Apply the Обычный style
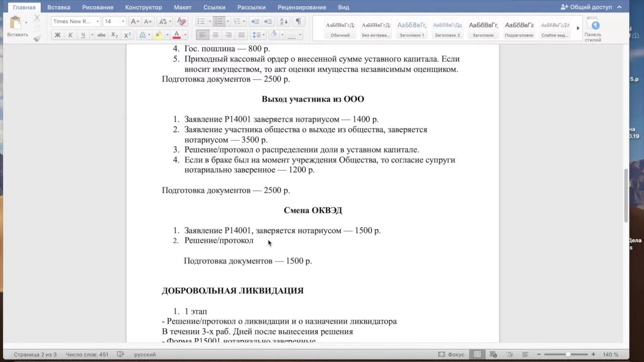Screen dimensions: 644x362 pyautogui.click(x=340, y=29)
